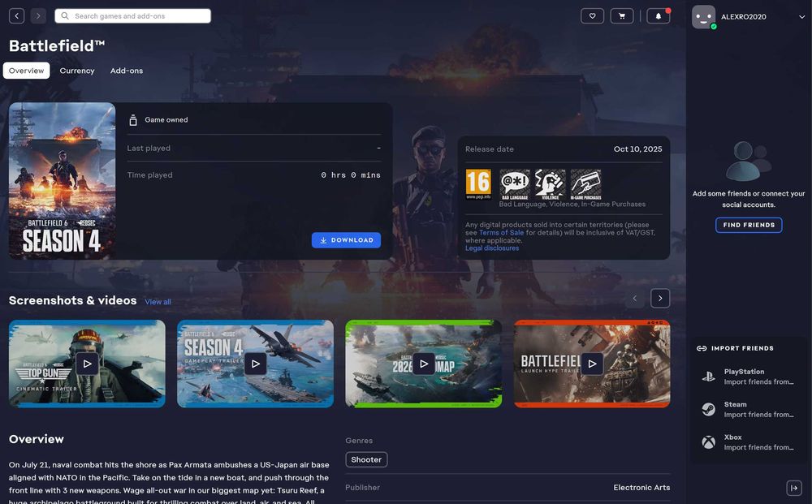
Task: Click the Genres label
Action: 359,441
